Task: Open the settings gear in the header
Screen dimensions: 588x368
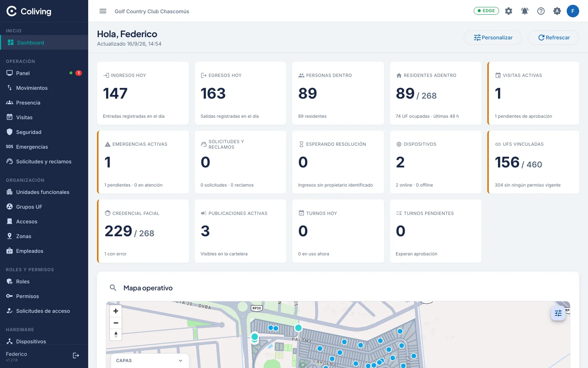Action: point(509,11)
